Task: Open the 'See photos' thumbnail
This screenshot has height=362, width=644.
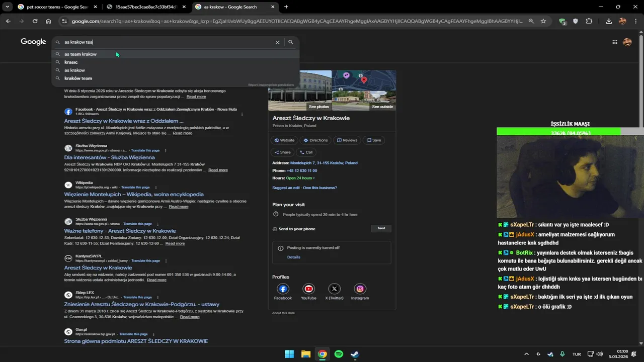Action: tap(300, 90)
